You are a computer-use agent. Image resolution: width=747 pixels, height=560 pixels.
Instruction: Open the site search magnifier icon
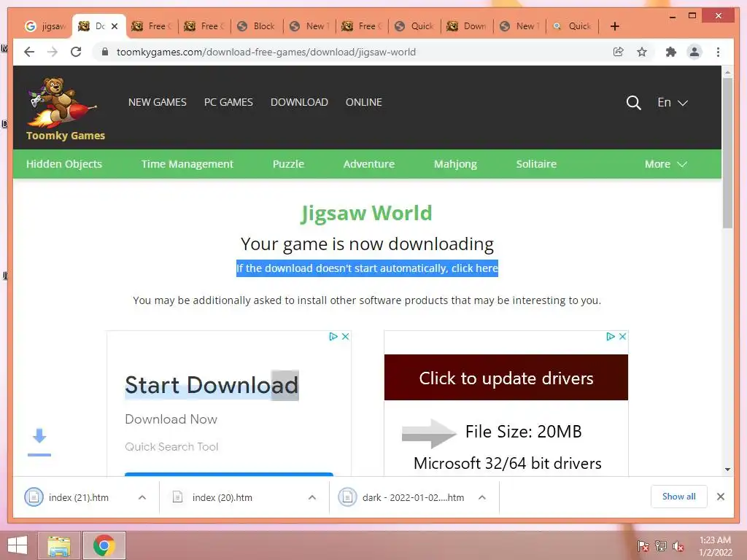pos(633,102)
